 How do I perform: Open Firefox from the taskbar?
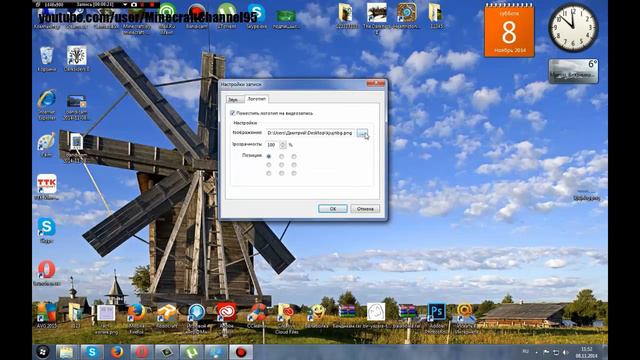(117, 352)
